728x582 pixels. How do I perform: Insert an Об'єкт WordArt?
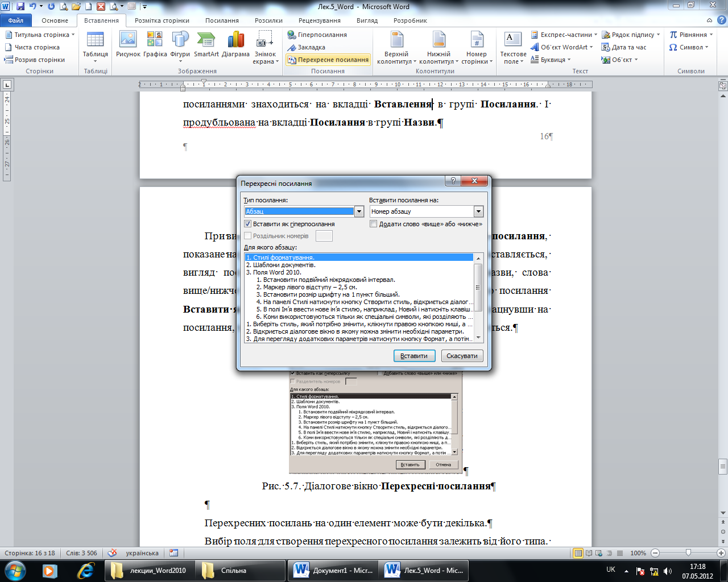561,47
